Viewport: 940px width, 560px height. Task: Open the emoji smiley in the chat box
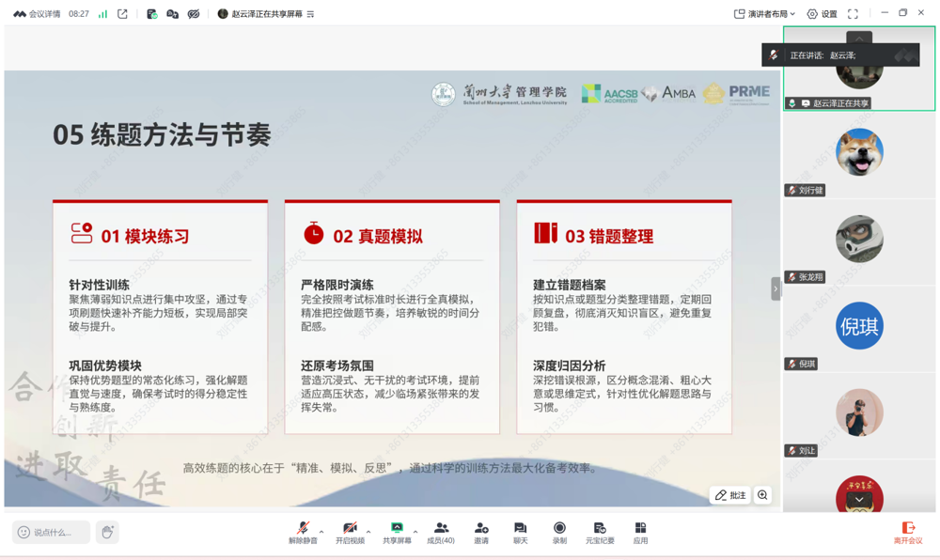tap(24, 532)
